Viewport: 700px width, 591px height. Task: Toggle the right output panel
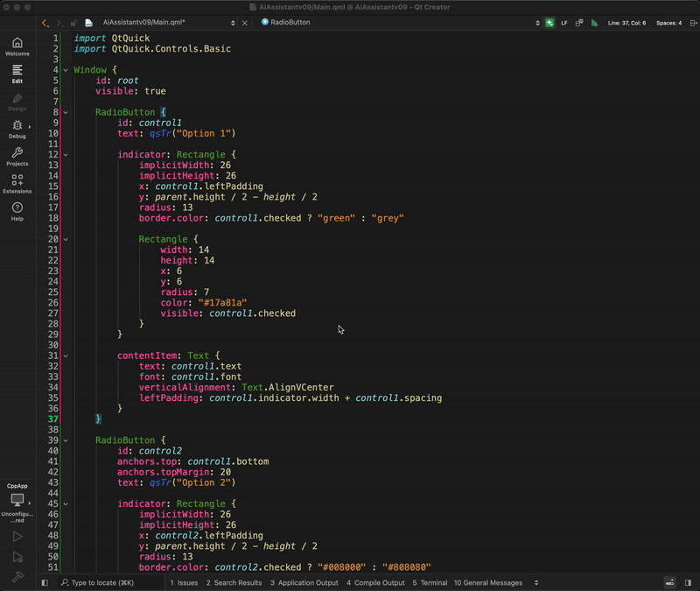coord(688,582)
